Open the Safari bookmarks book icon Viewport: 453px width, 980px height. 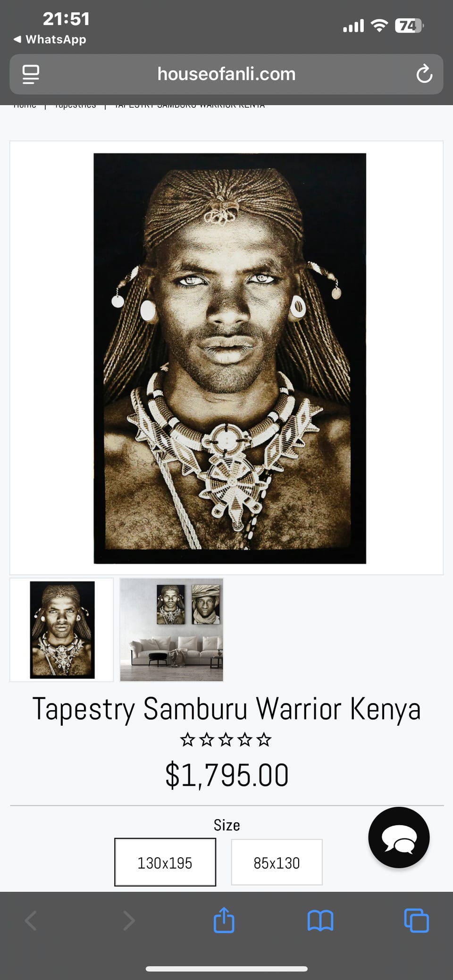(320, 921)
